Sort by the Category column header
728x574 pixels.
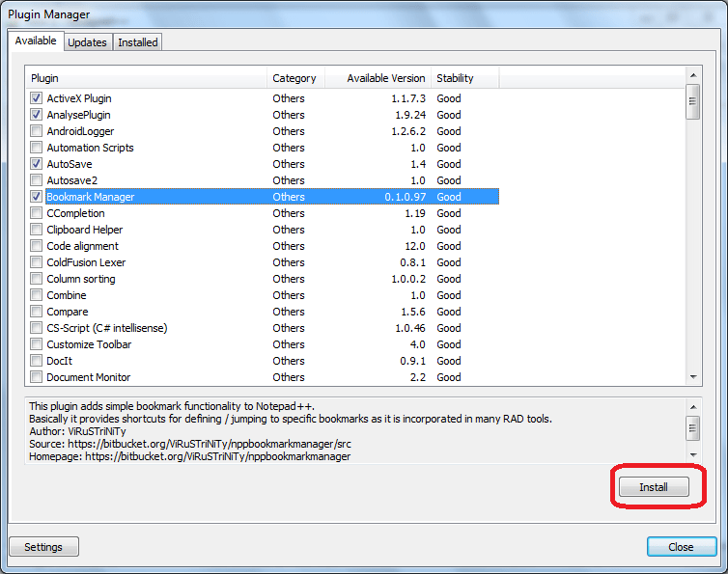pyautogui.click(x=295, y=78)
